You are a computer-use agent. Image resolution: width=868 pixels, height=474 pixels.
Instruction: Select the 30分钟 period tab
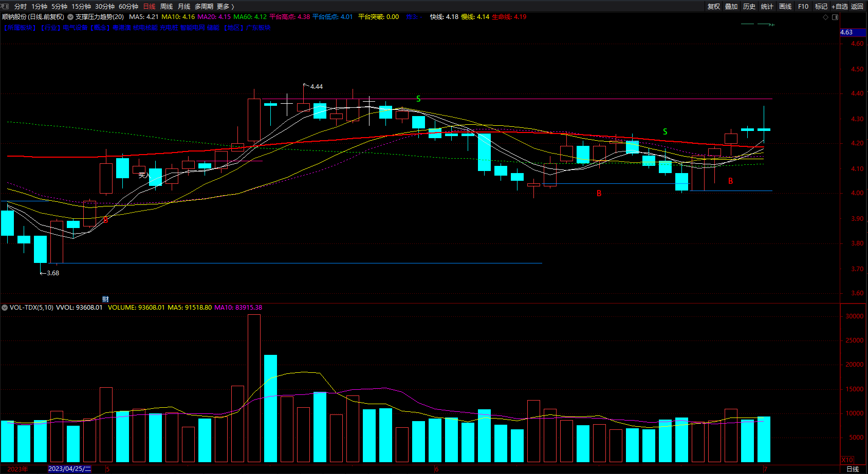[105, 6]
